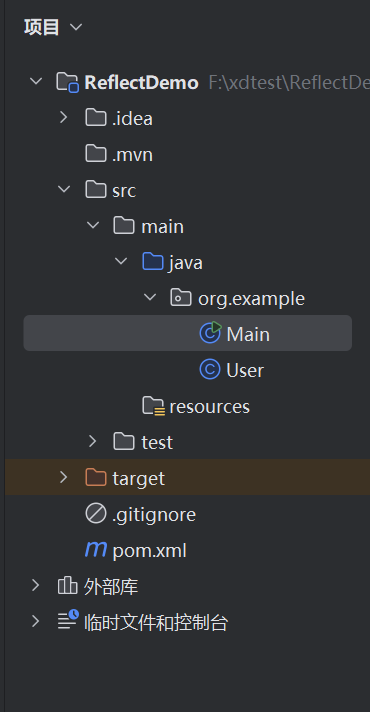Collapse the ReflectDemo project root
This screenshot has height=712, width=370.
[x=35, y=82]
